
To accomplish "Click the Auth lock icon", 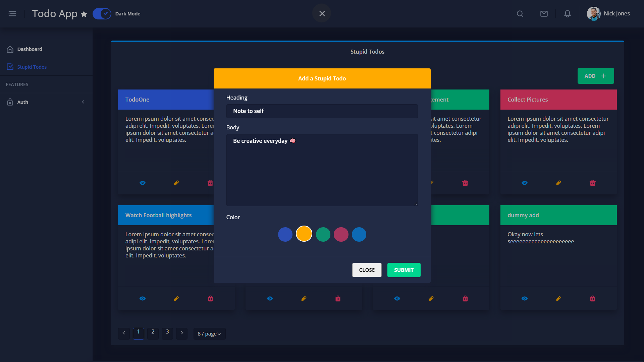I will click(10, 102).
